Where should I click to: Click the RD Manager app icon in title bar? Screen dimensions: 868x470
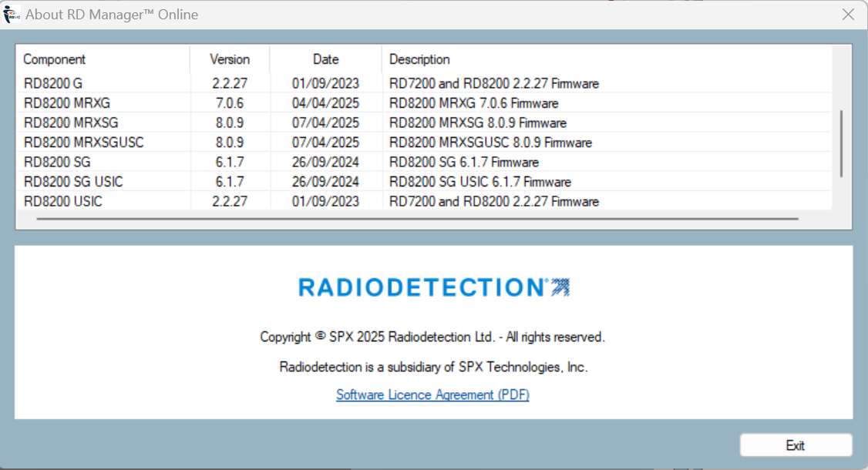coord(11,15)
